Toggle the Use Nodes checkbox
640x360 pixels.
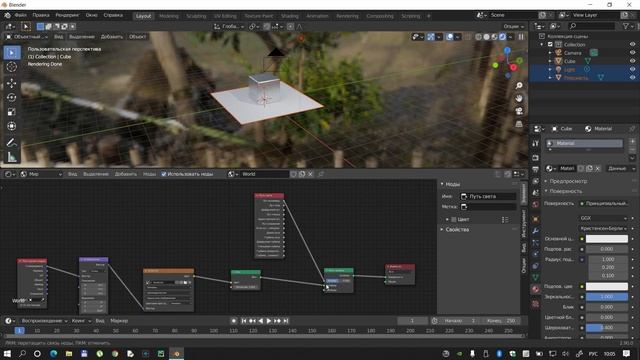164,174
